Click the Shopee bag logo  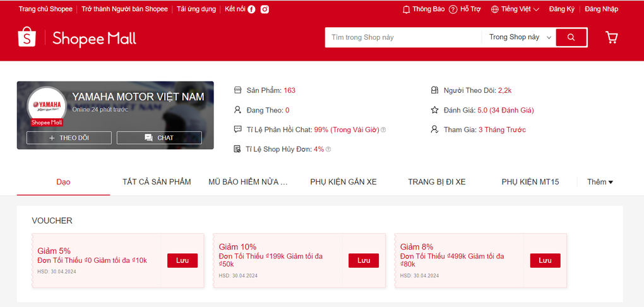pos(27,37)
